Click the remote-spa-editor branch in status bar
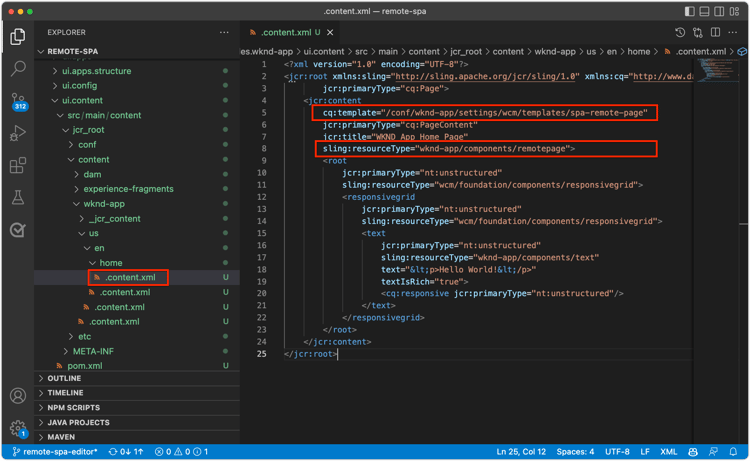The width and height of the screenshot is (750, 461). 54,452
